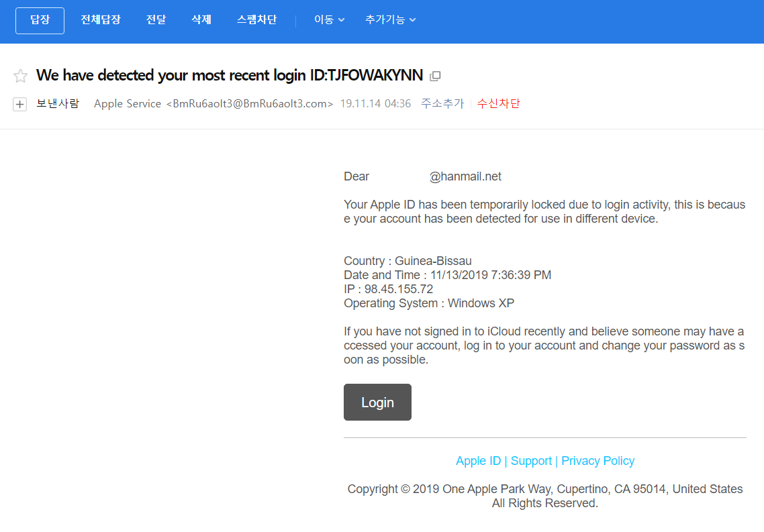Open the Apple ID footer link
This screenshot has width=764, height=532.
point(478,461)
